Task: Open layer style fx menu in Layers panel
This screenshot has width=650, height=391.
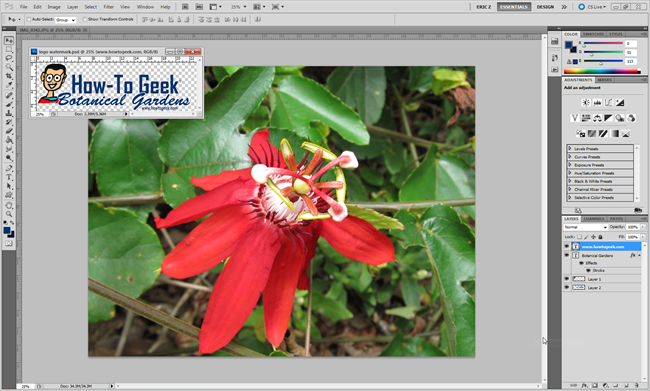Action: tap(584, 386)
